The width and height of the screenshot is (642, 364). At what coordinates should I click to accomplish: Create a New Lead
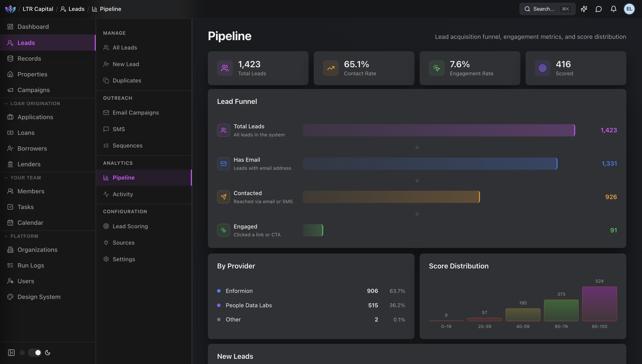click(x=126, y=64)
